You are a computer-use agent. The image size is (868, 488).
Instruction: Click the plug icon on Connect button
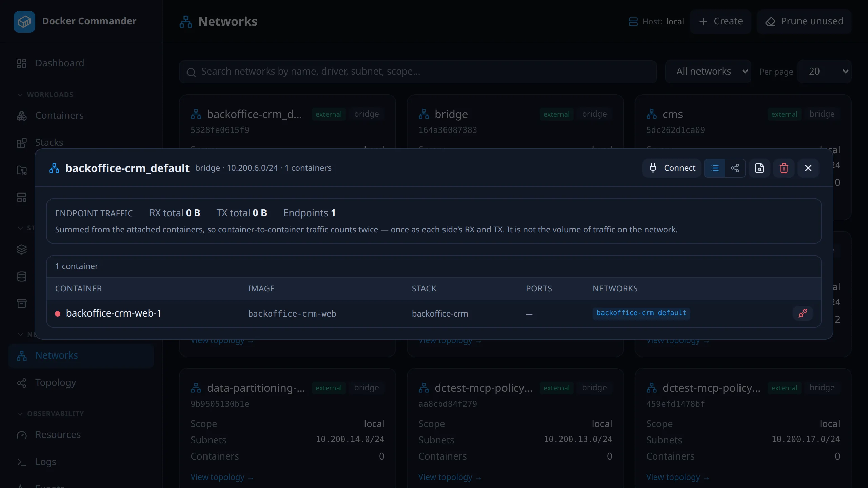653,168
